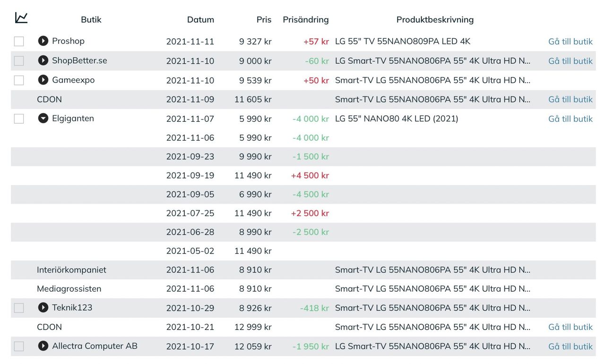Click the Prisändring column header
The image size is (605, 364).
click(305, 20)
